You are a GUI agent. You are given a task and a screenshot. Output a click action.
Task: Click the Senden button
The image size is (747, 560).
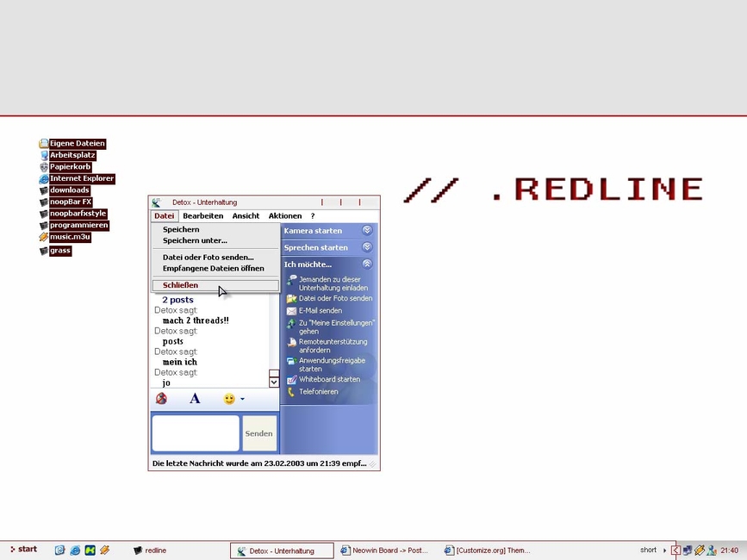(259, 433)
